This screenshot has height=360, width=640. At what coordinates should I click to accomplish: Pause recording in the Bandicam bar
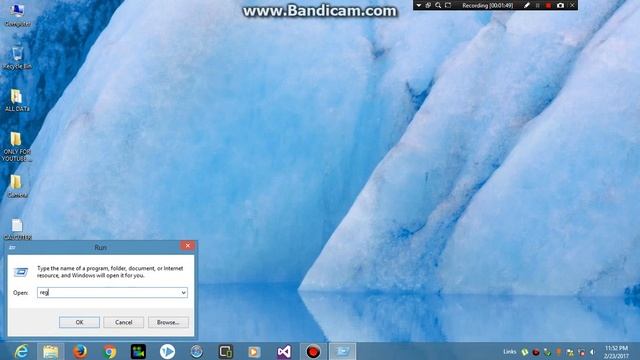coord(538,5)
